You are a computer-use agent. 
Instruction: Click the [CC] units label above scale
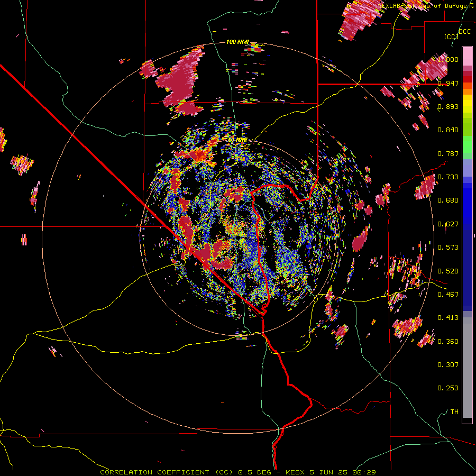point(451,36)
